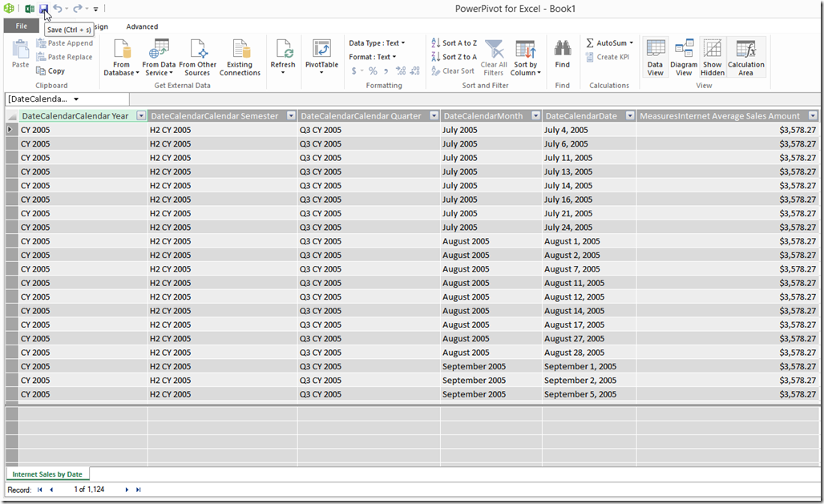Click the increase decimal places icon
This screenshot has width=824, height=504.
coord(401,71)
